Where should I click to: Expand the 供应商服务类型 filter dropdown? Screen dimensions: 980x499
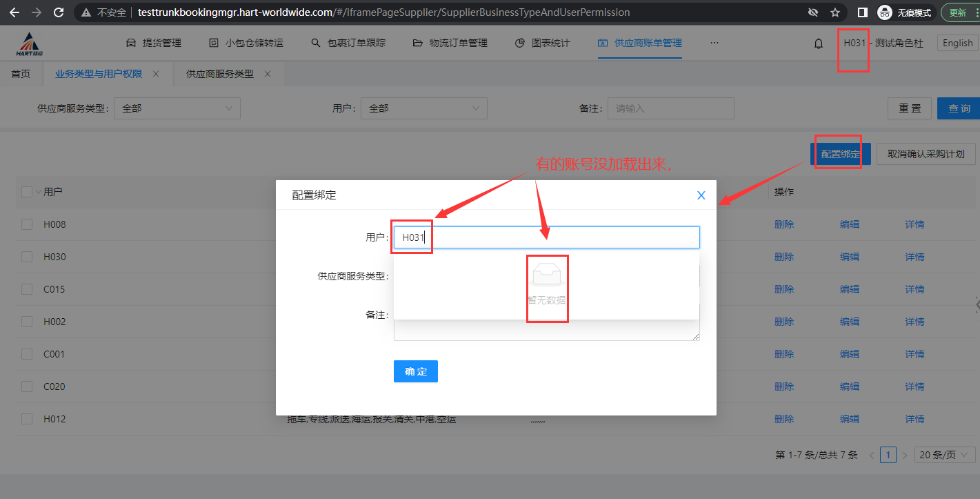177,108
